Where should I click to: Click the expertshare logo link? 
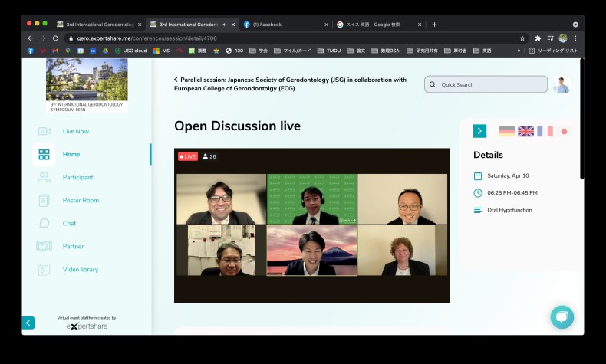(x=87, y=326)
